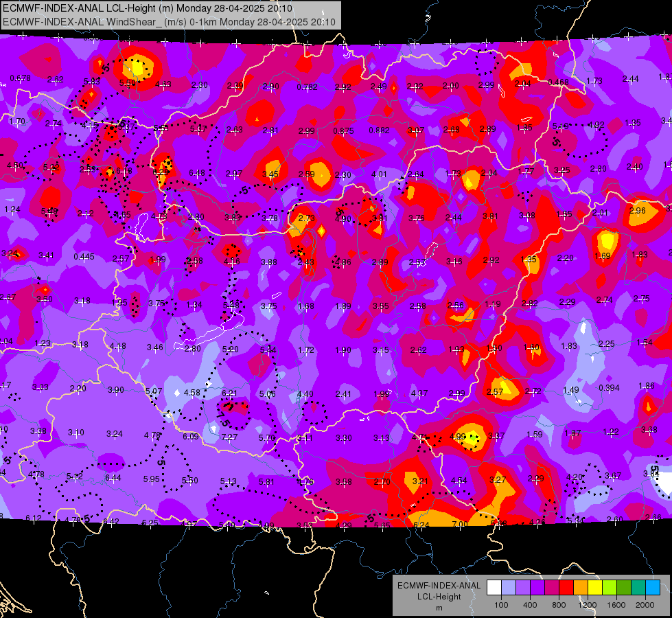The height and width of the screenshot is (618, 672).
Task: Click the wind shear value 7.00
Action: tap(460, 524)
